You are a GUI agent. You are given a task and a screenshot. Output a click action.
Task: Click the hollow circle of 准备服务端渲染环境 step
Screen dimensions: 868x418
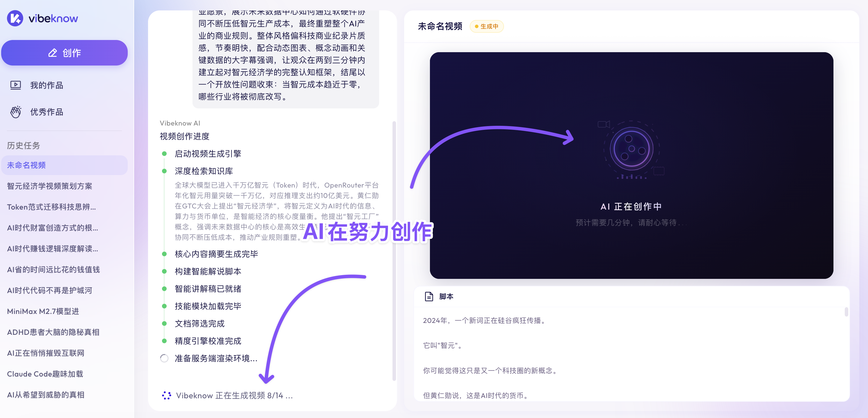pos(164,358)
